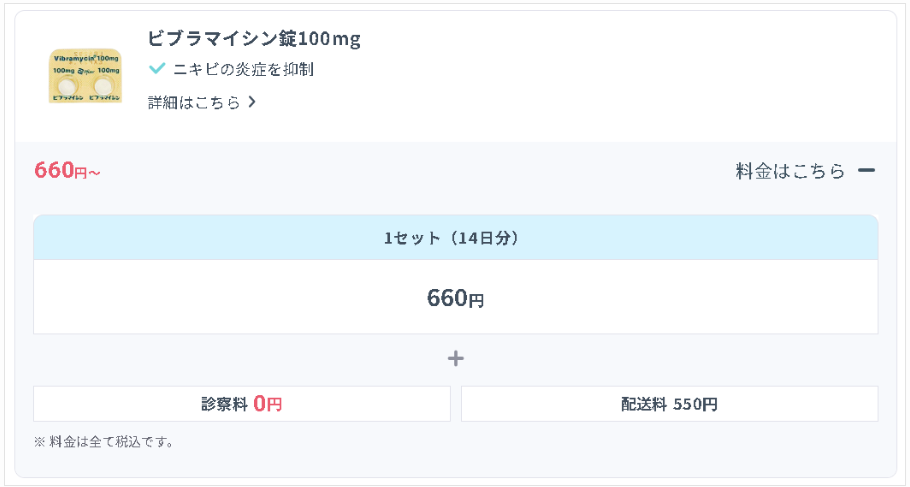Open the 詳細はこちら details link
The height and width of the screenshot is (487, 910).
tap(195, 102)
